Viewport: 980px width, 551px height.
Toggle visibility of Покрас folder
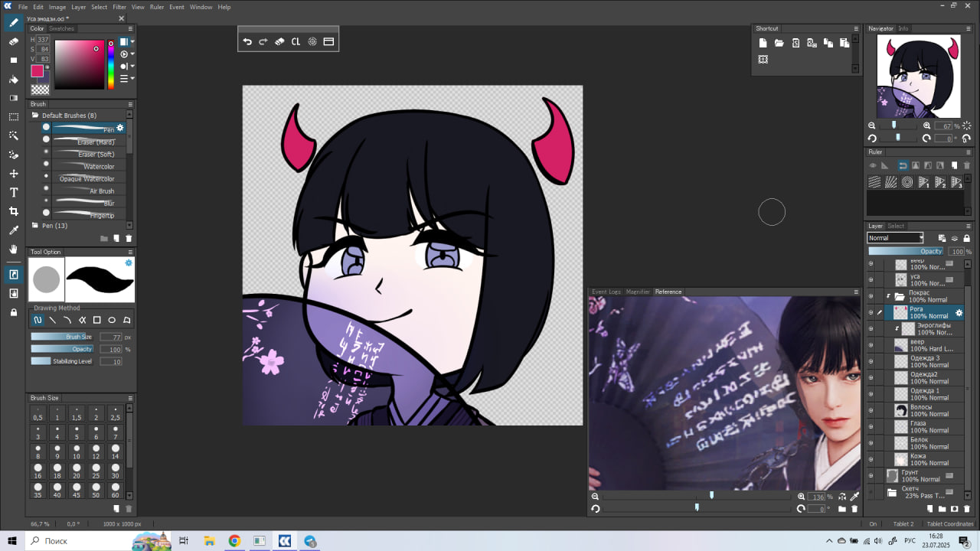click(871, 295)
